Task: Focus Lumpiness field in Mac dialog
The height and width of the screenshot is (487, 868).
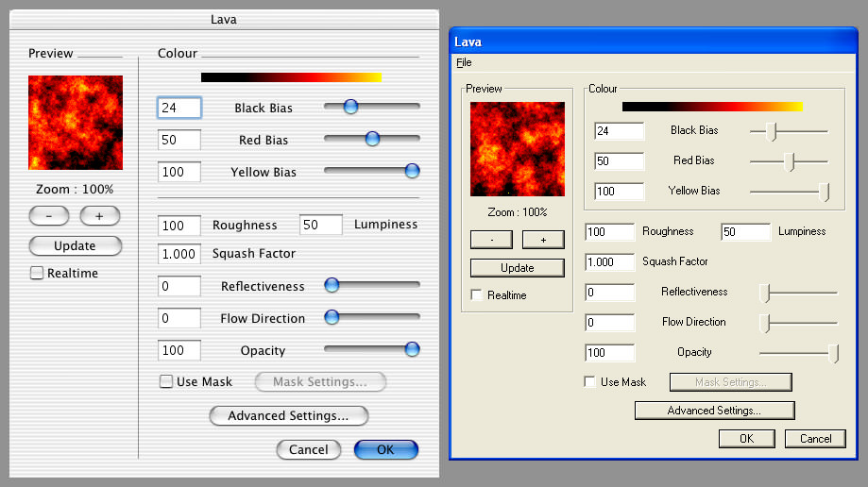Action: [x=321, y=224]
